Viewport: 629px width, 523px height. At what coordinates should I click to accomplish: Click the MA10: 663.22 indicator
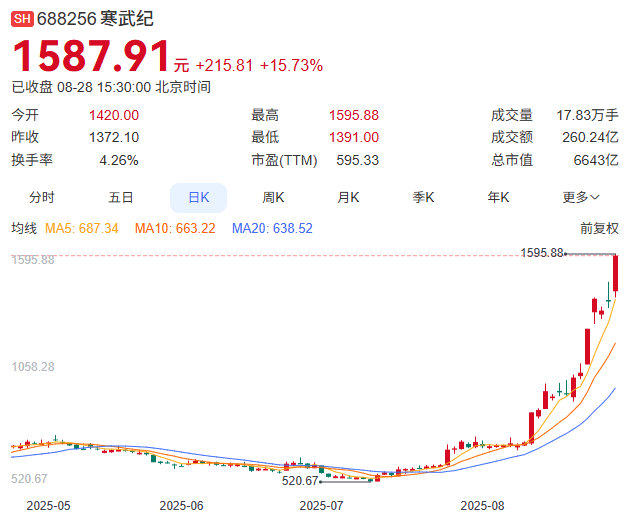(x=175, y=228)
